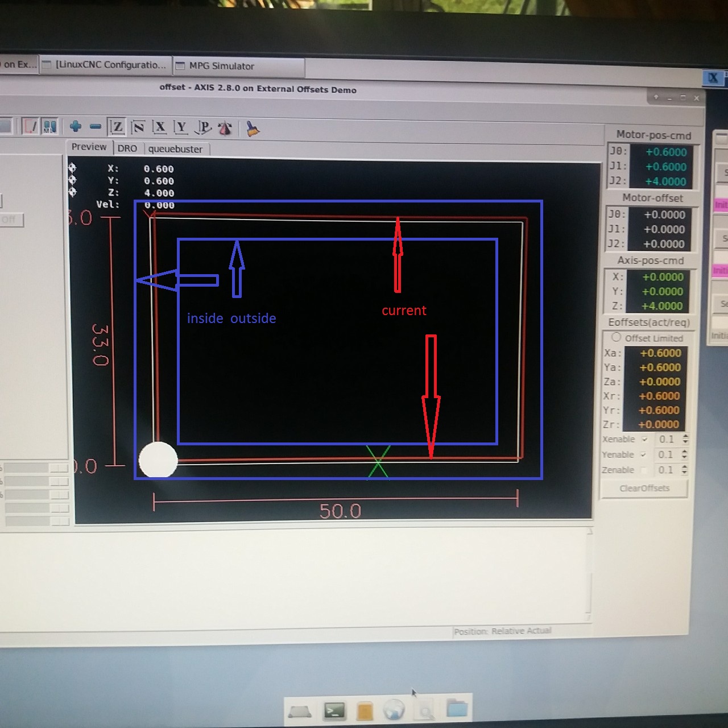
Task: Switch to the X side view icon
Action: click(159, 127)
